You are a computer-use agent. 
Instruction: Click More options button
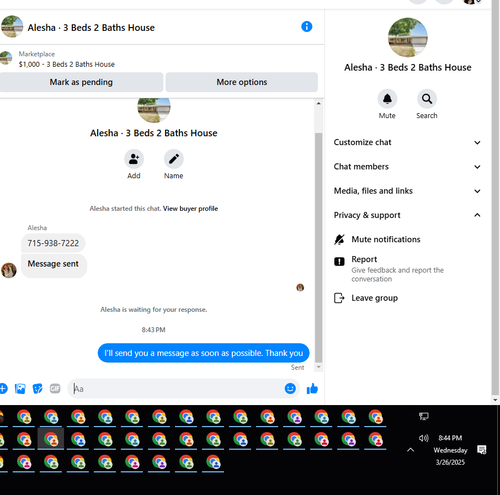[242, 82]
